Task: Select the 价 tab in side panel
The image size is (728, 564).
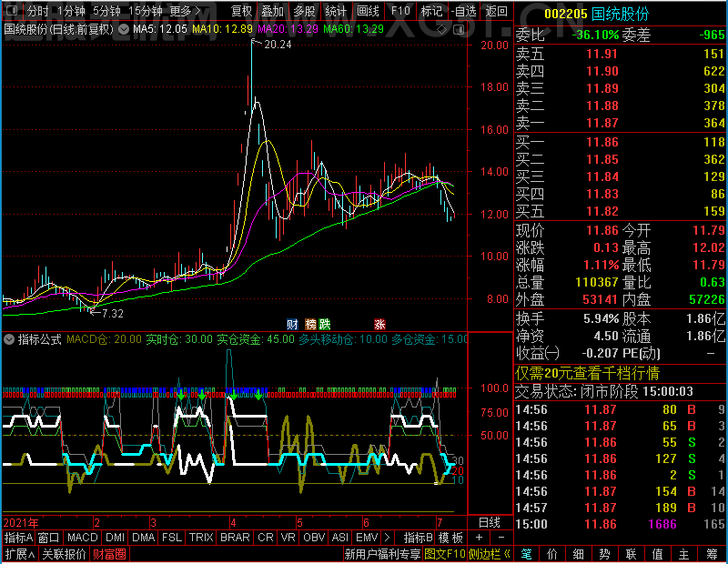Action: (x=552, y=554)
